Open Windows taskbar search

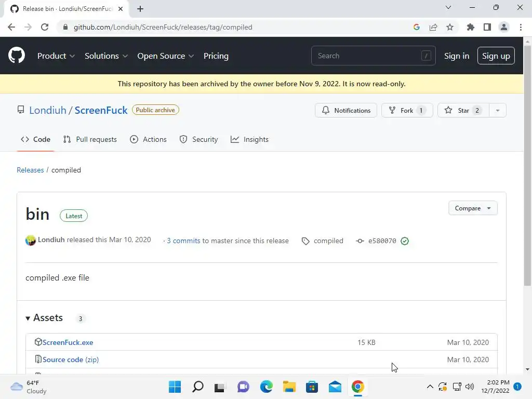click(198, 387)
